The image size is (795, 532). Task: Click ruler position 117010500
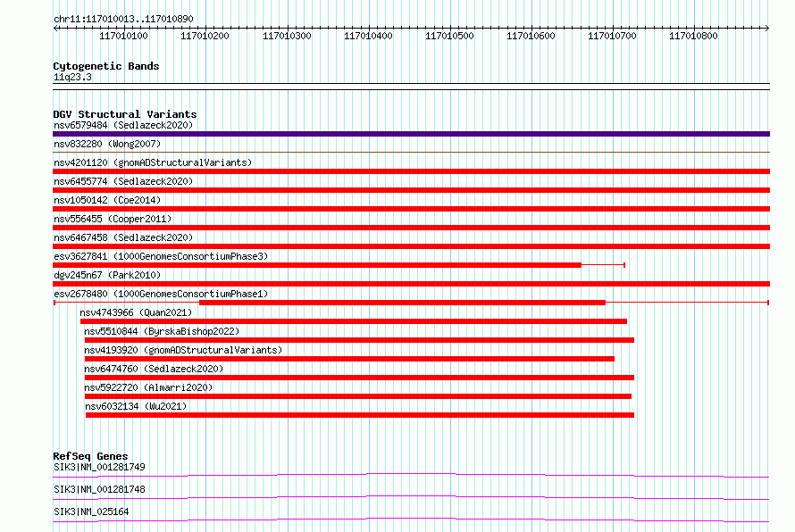[449, 36]
